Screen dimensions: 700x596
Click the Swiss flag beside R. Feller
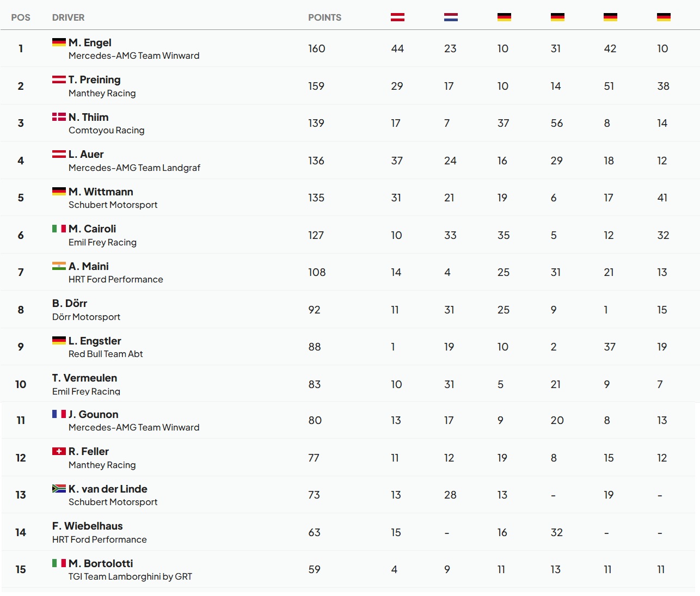(x=59, y=451)
